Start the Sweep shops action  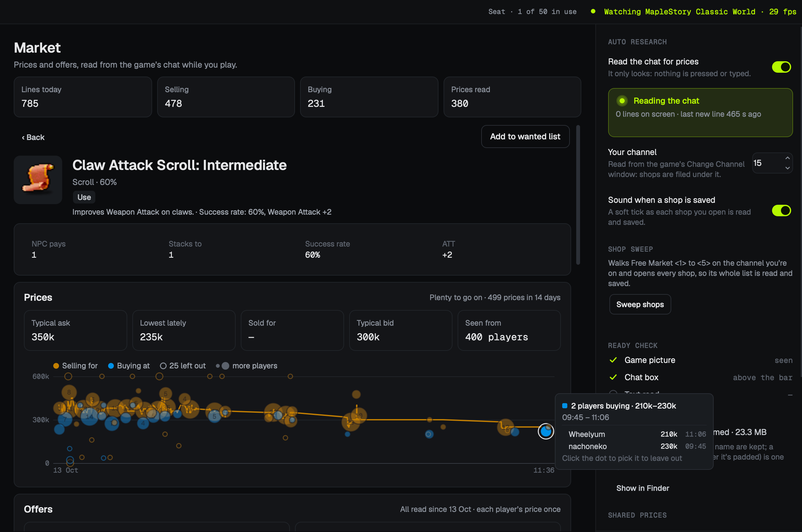point(640,304)
